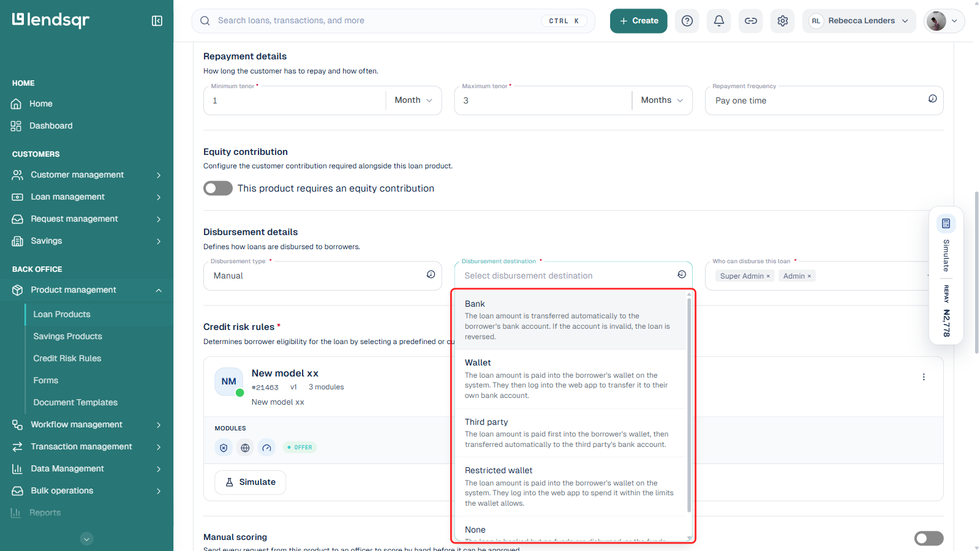Enable the equity contribution toggle
Viewport: 980px width, 551px height.
pos(218,189)
